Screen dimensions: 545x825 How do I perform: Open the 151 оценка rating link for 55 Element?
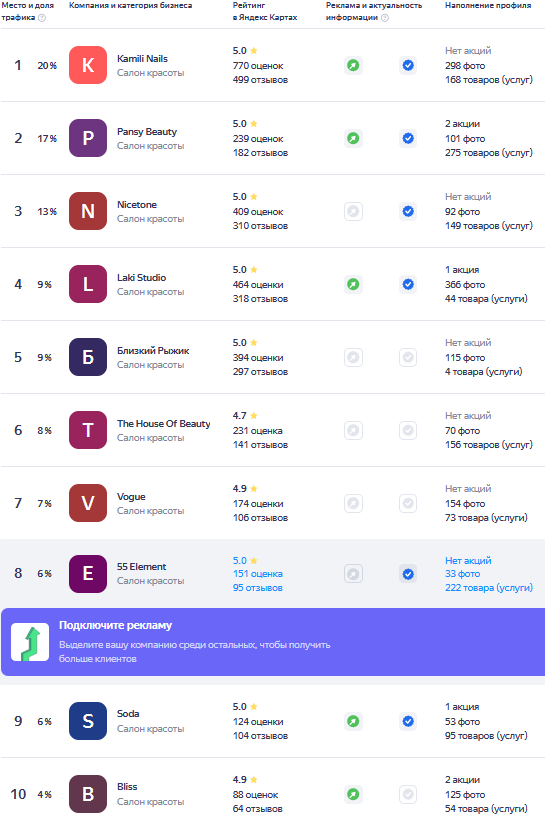[258, 574]
